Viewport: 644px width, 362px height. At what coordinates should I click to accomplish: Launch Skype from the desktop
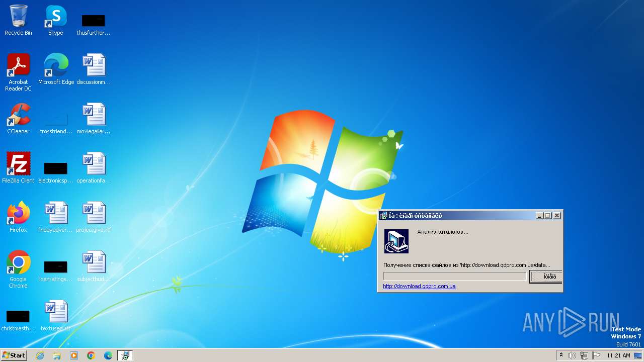(x=56, y=20)
